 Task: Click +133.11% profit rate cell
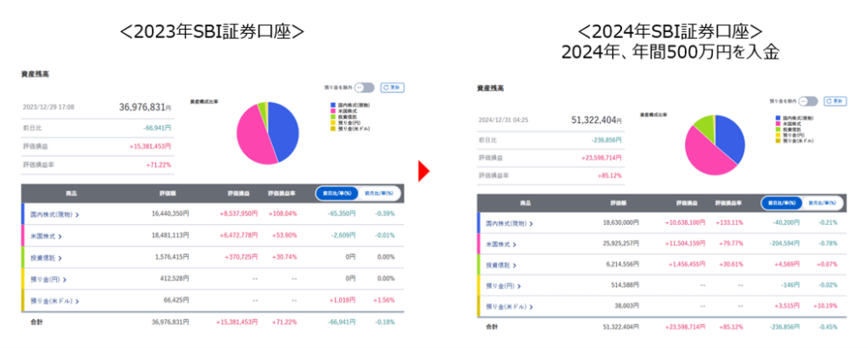coord(730,222)
